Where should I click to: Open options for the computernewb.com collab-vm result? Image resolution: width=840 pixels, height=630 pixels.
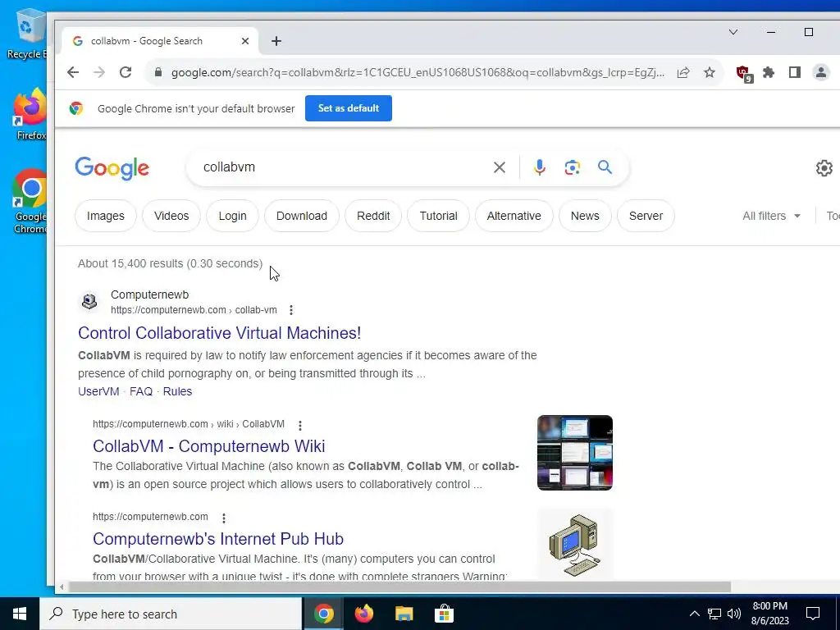point(291,310)
